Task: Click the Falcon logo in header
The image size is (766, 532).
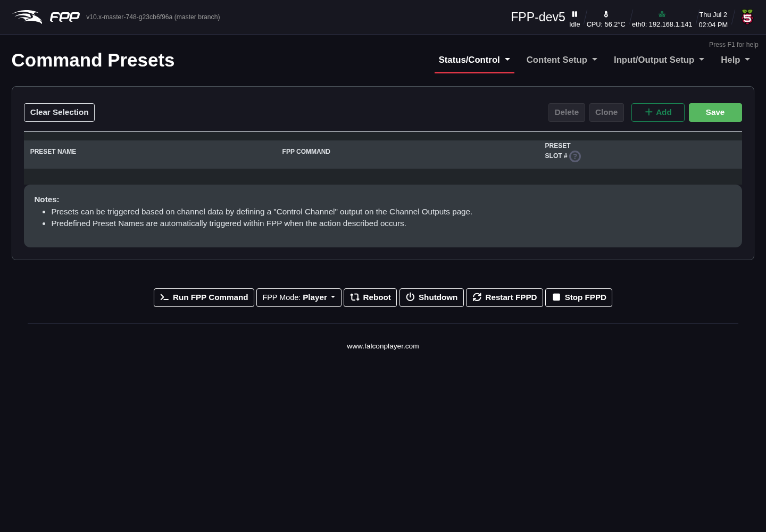Action: [27, 17]
